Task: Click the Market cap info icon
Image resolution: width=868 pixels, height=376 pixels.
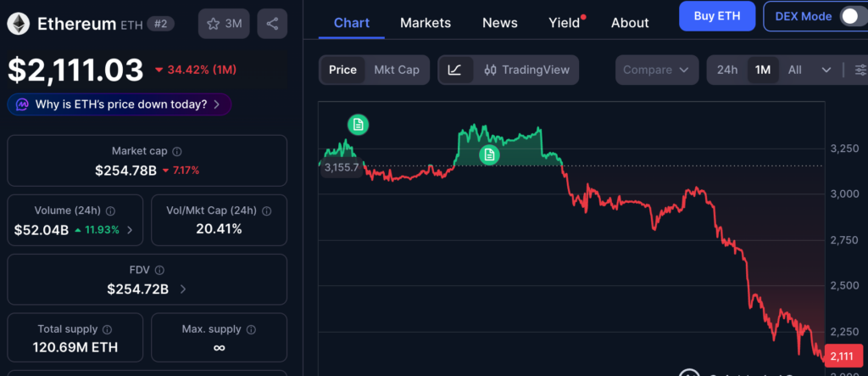Action: tap(177, 151)
